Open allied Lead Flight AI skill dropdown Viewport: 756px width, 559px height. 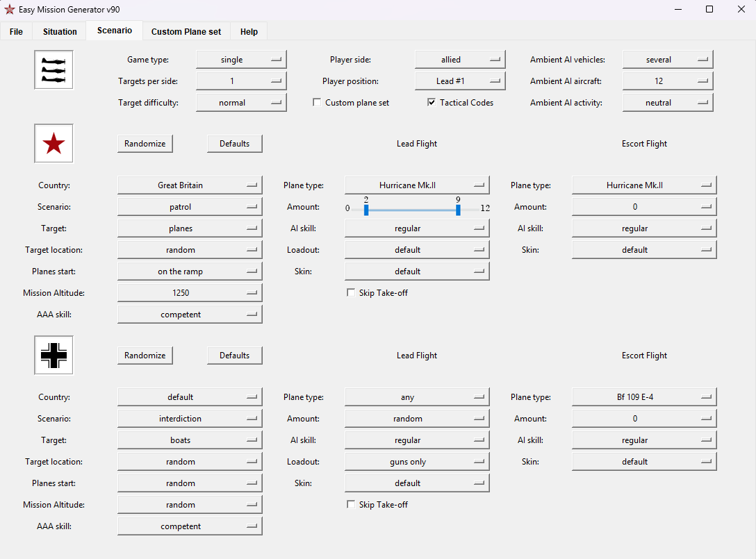point(417,228)
